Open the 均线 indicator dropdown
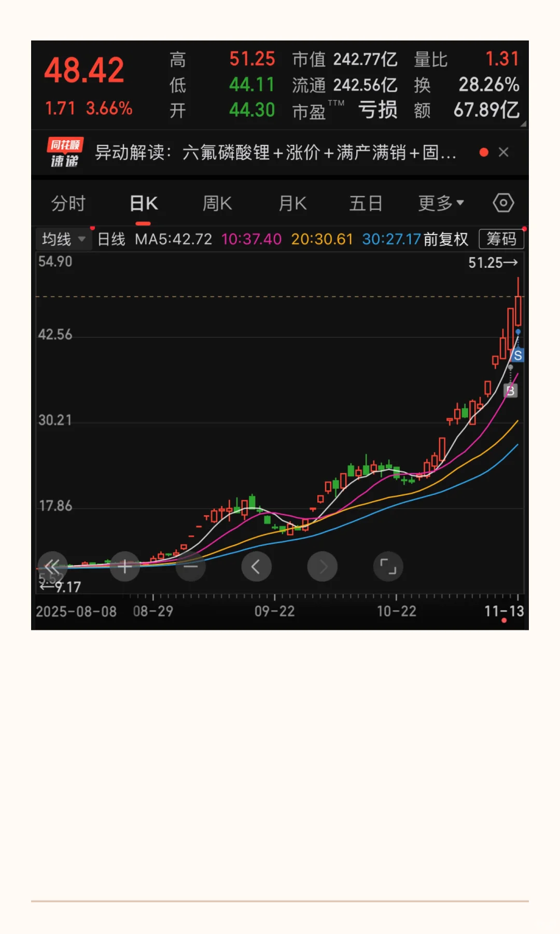This screenshot has width=560, height=934. click(63, 239)
